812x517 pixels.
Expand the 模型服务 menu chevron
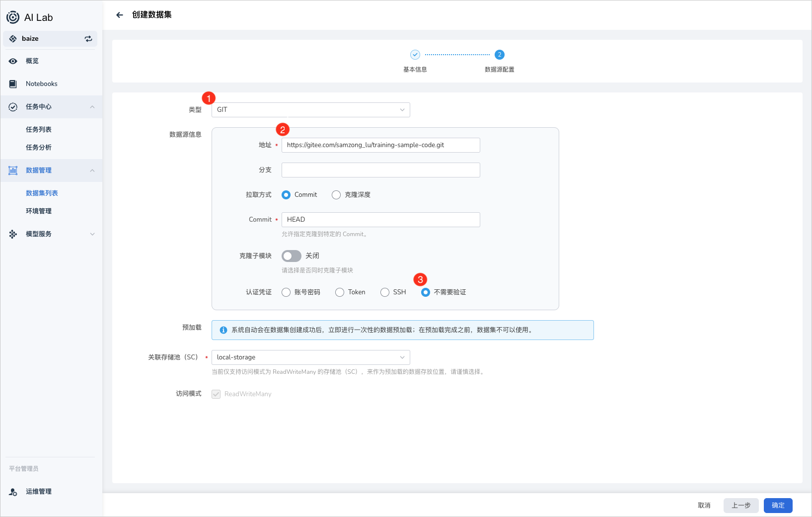[92, 234]
